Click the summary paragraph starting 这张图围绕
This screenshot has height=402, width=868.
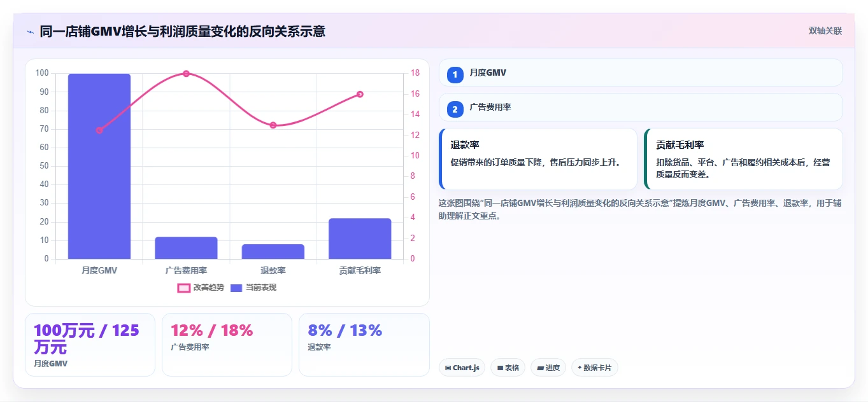[640, 209]
